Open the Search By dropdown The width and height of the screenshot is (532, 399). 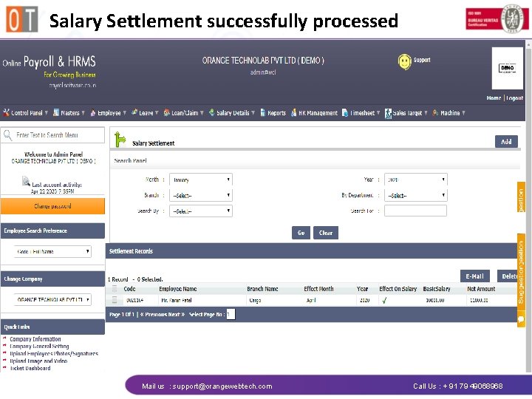tap(201, 211)
